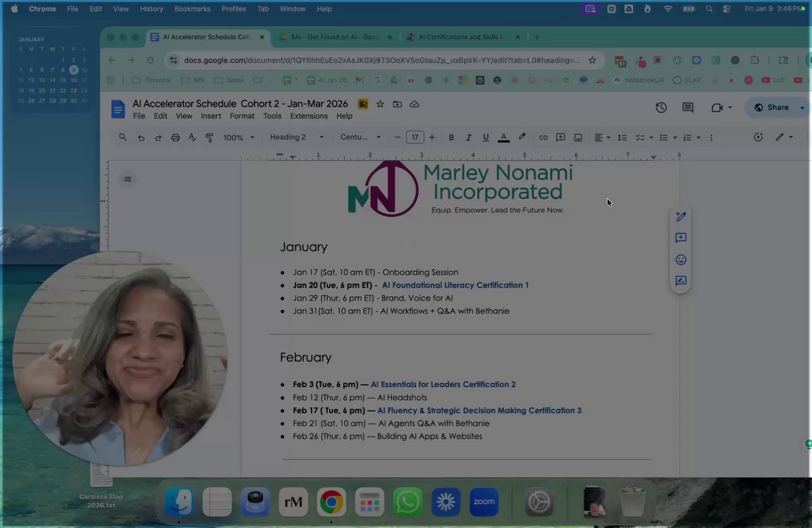Switch to the Get Found on AI tab
This screenshot has height=528, width=812.
point(335,37)
